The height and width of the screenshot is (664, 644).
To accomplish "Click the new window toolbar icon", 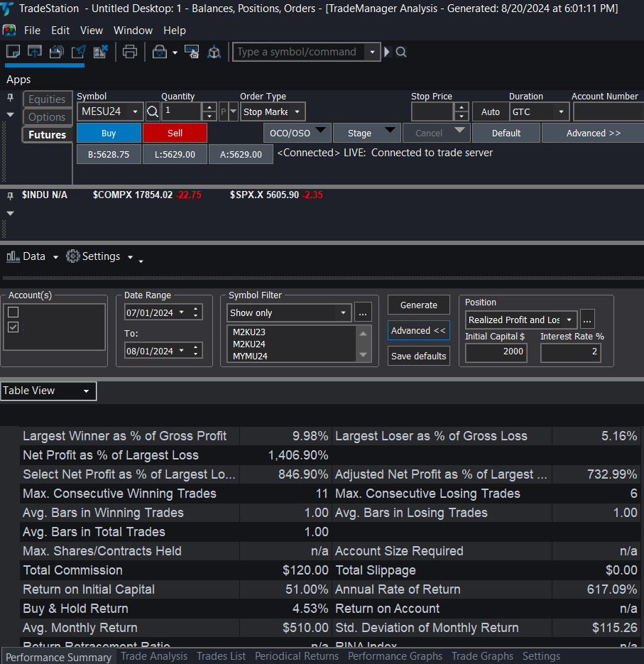I will (13, 52).
